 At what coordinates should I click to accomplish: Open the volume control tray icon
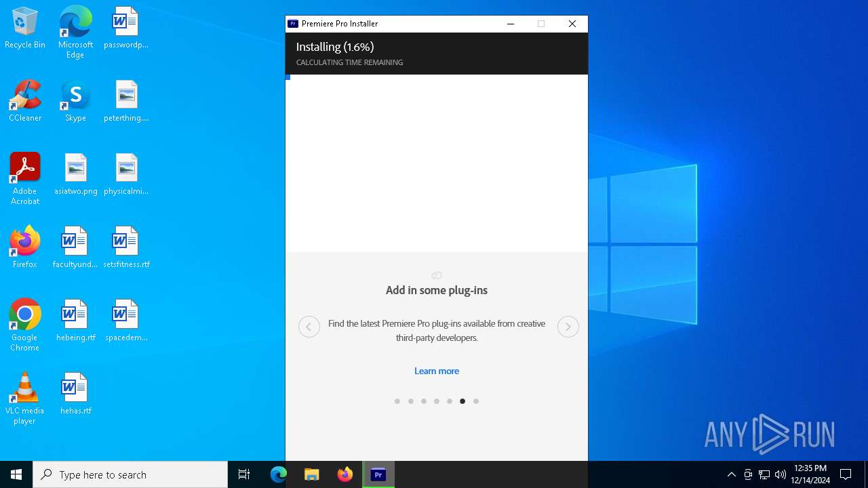coord(781,474)
